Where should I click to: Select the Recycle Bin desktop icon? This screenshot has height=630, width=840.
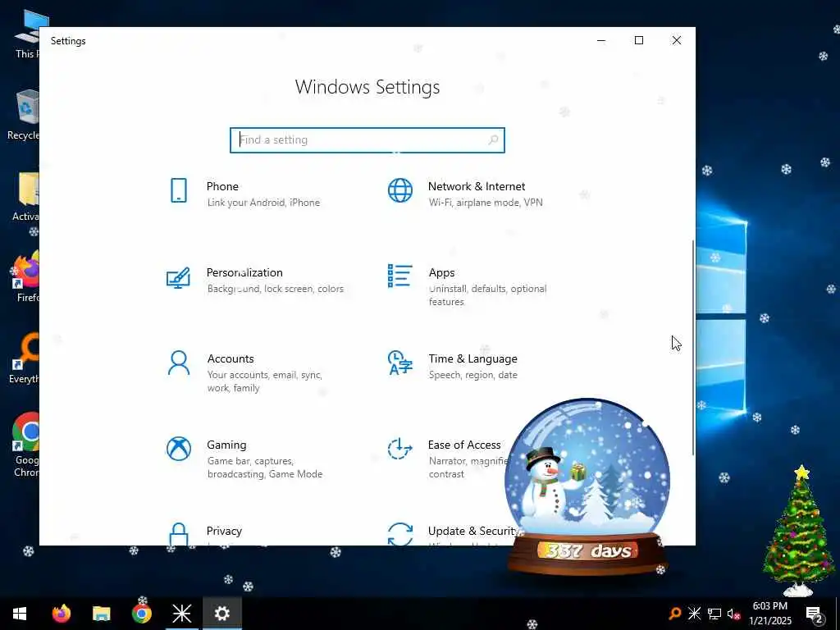coord(25,115)
